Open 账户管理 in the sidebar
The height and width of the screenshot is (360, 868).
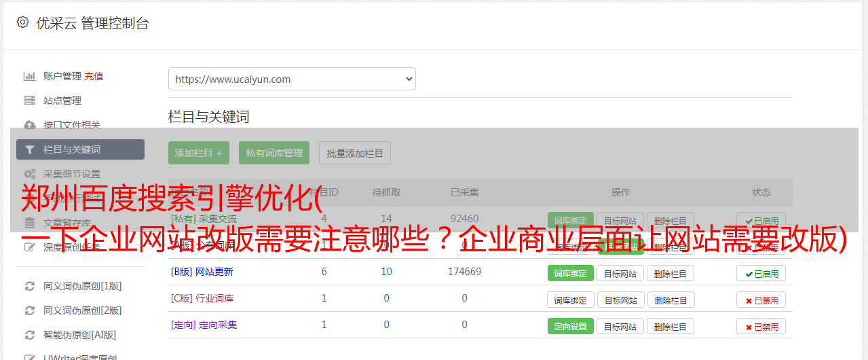pos(62,76)
